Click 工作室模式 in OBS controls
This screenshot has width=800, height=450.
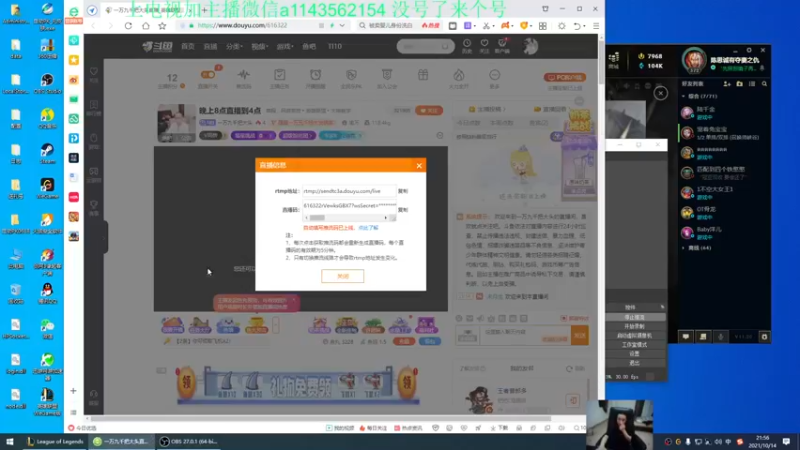click(x=634, y=344)
